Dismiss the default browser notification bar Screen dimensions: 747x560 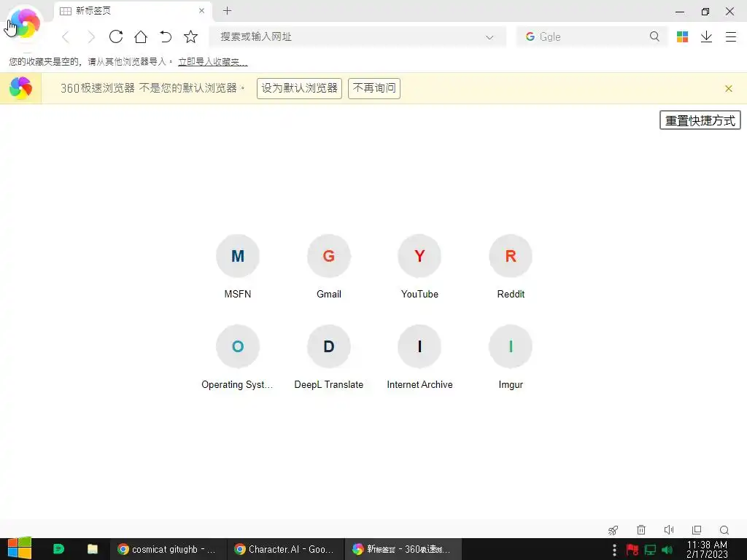(x=729, y=88)
